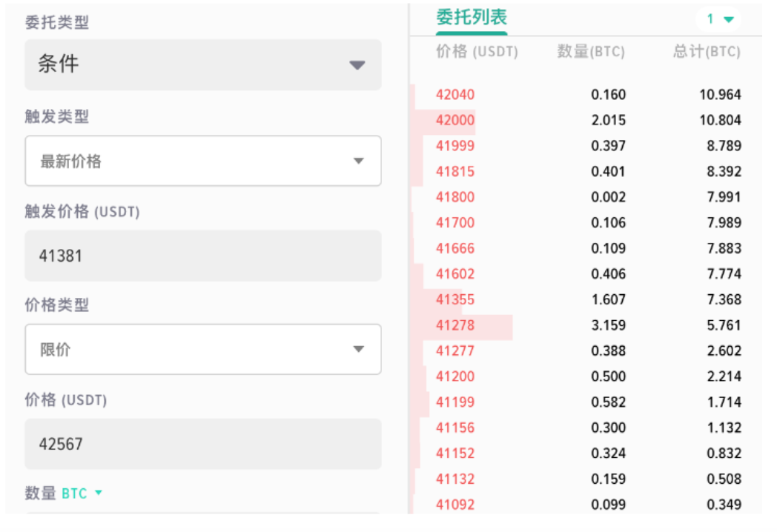Select ask price 41815 in order book
This screenshot has height=532, width=777.
455,171
